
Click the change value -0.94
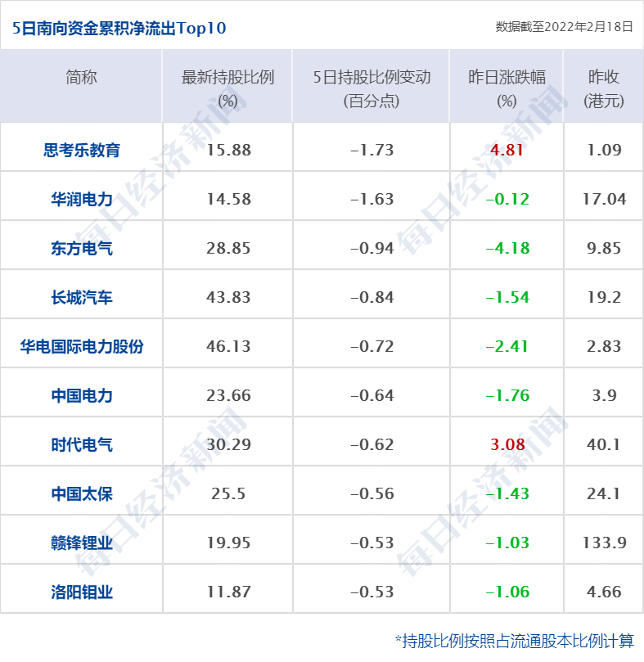click(372, 248)
